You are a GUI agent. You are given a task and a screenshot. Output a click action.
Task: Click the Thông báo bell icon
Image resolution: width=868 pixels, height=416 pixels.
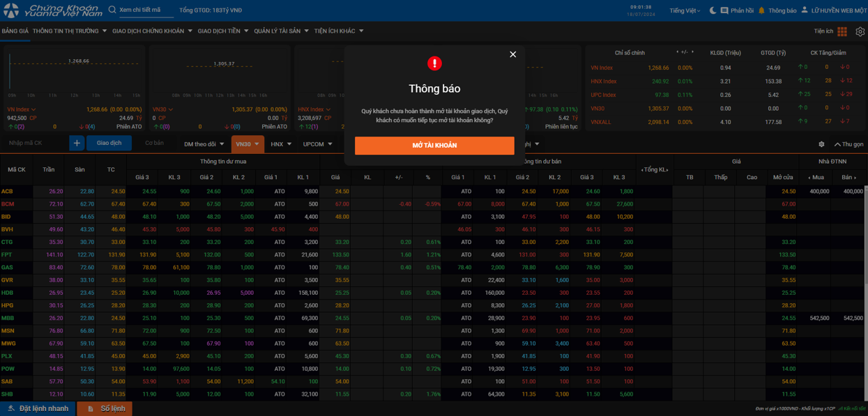[761, 10]
